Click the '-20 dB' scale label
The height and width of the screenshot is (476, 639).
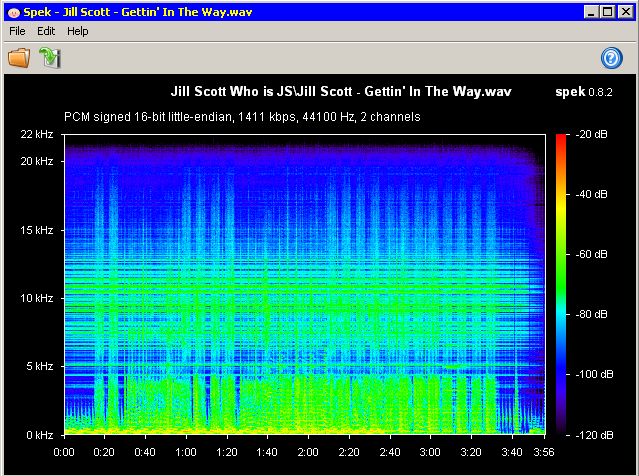pyautogui.click(x=591, y=134)
